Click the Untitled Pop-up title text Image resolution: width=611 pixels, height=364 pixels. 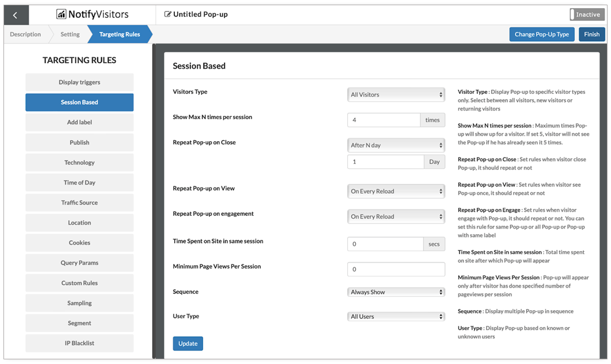[x=200, y=14]
